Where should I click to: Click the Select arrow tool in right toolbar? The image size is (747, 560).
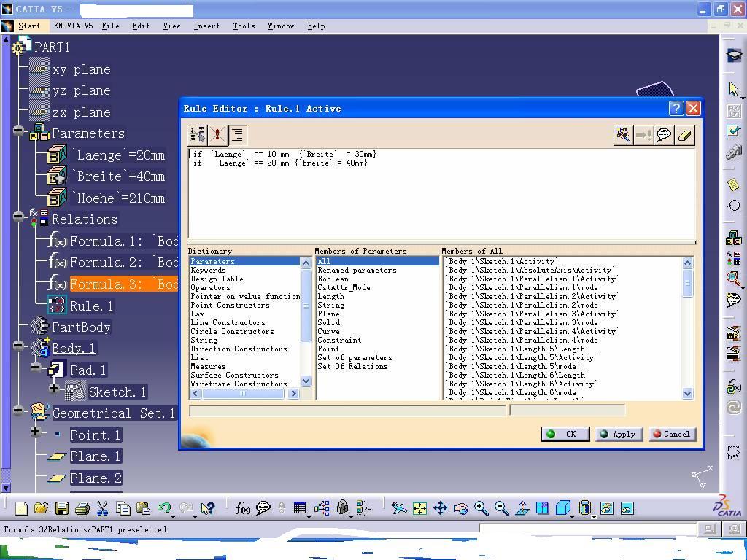(x=734, y=89)
